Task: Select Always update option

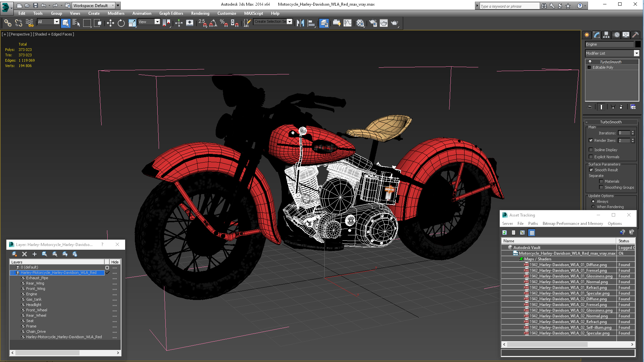Action: tap(593, 201)
